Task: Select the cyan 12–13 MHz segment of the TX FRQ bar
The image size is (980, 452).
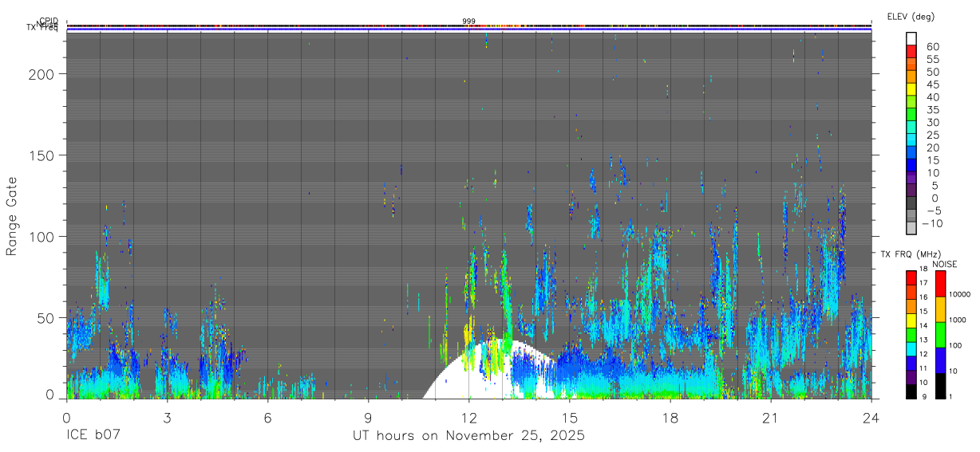Action: pyautogui.click(x=911, y=348)
